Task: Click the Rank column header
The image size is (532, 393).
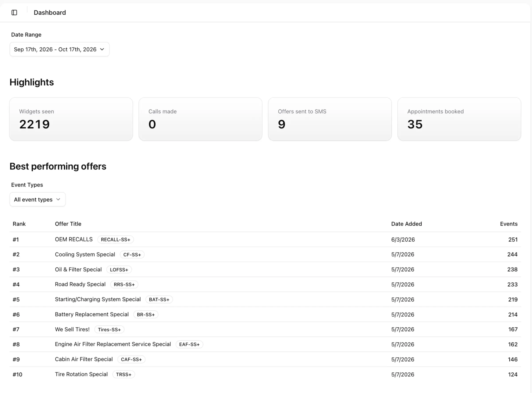Action: (19, 224)
